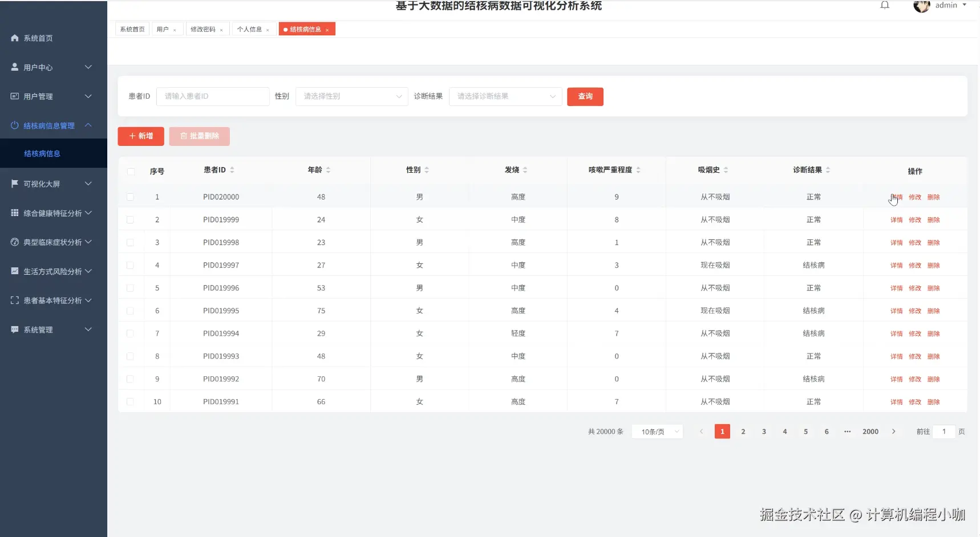The height and width of the screenshot is (537, 980).
Task: Click the picture icon beside 生活方式风险分析
Action: click(x=15, y=271)
